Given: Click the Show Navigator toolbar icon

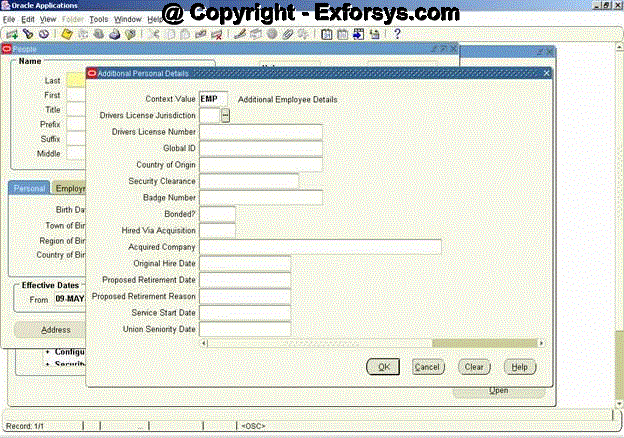Looking at the screenshot, I should click(x=43, y=33).
